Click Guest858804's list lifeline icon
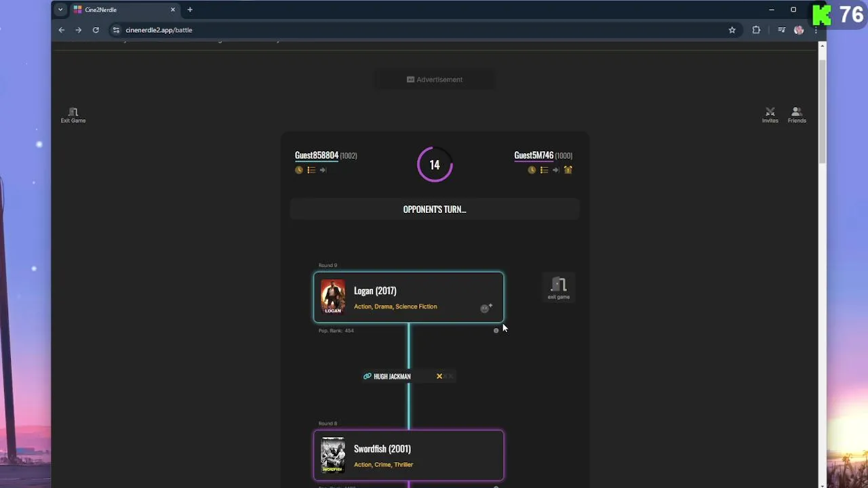This screenshot has width=868, height=488. (x=311, y=170)
